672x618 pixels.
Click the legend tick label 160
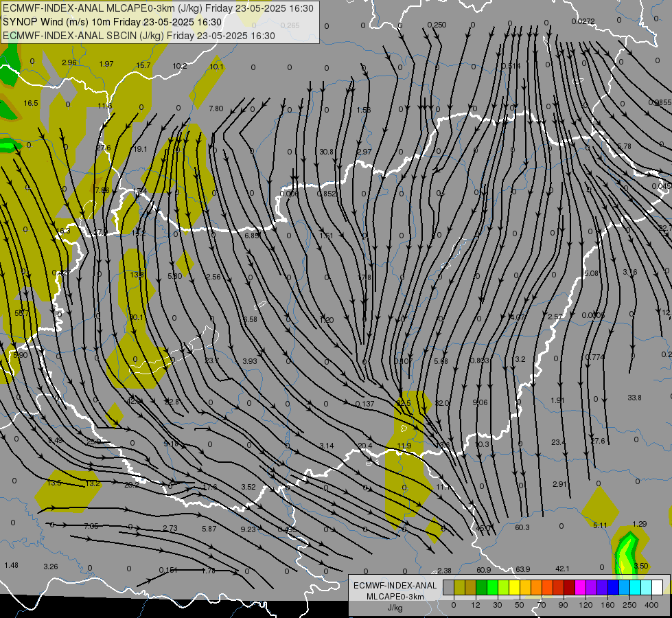click(607, 605)
